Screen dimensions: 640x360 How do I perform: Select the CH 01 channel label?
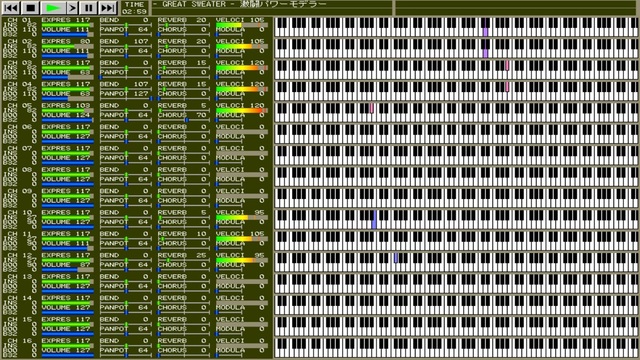20,20
